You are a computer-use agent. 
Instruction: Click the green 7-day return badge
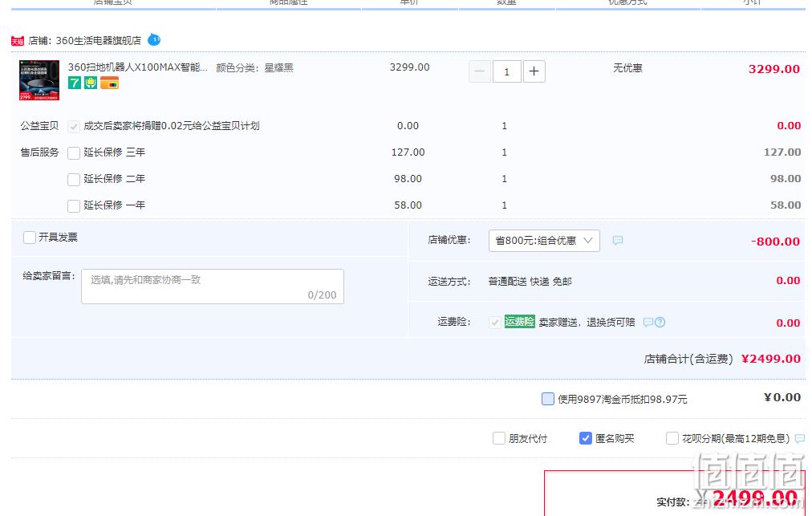(x=75, y=83)
